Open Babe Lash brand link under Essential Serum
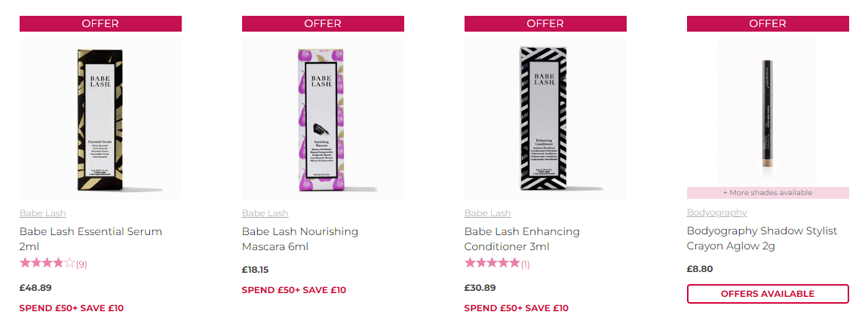The width and height of the screenshot is (868, 318). [43, 213]
